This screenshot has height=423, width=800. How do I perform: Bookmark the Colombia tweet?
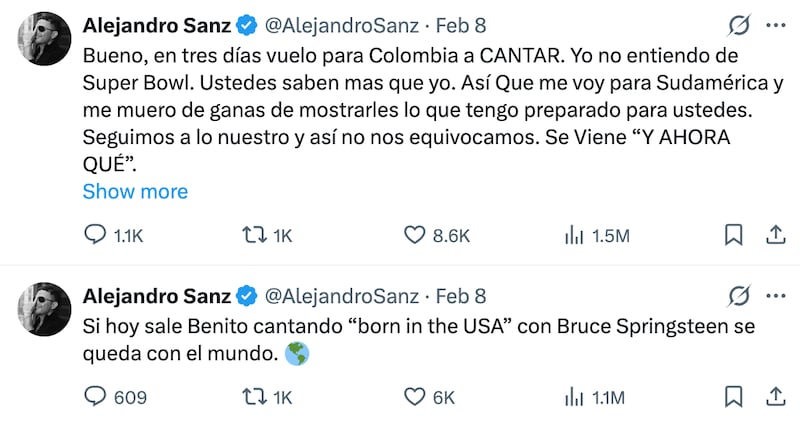tap(733, 235)
